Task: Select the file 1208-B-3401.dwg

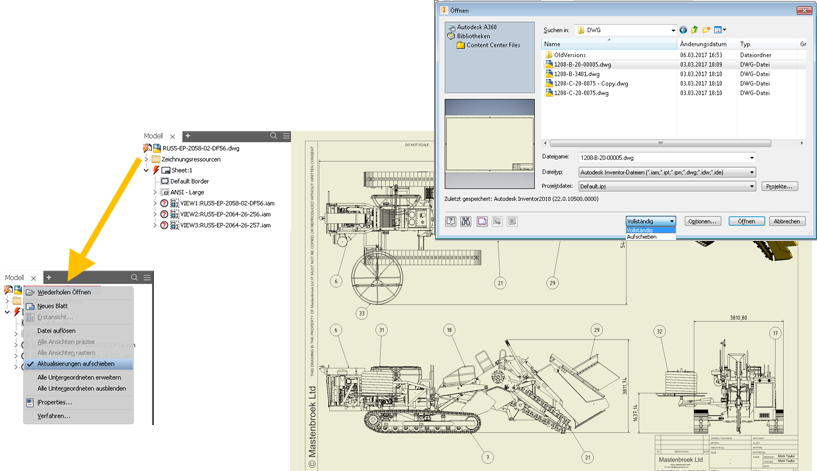Action: (577, 74)
